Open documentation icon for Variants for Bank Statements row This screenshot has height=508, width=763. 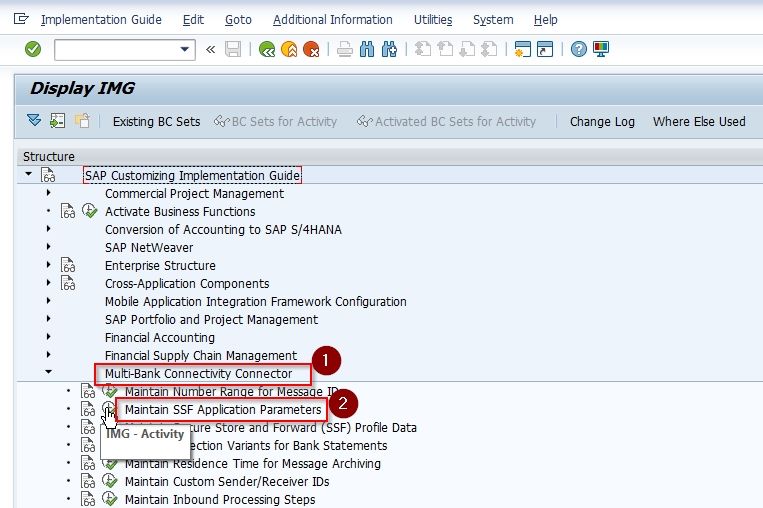[88, 445]
